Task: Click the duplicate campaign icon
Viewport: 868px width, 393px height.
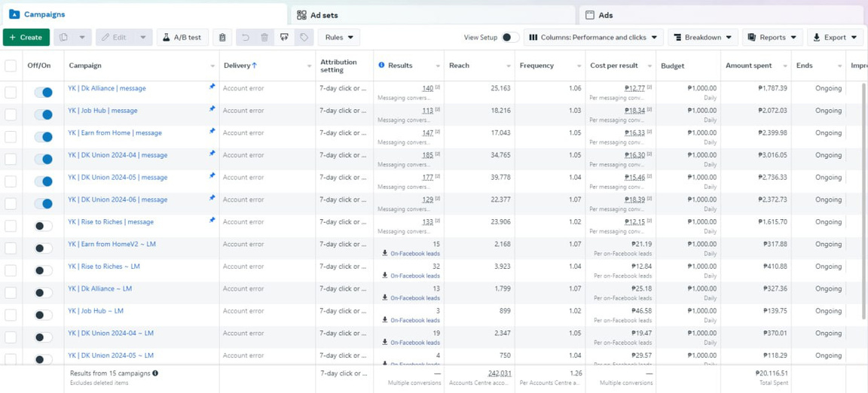Action: point(64,38)
